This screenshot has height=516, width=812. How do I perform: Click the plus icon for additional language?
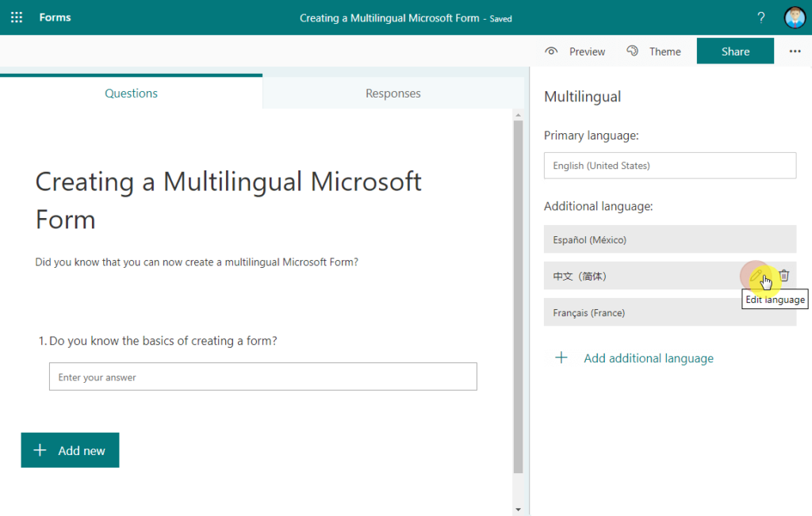[561, 357]
